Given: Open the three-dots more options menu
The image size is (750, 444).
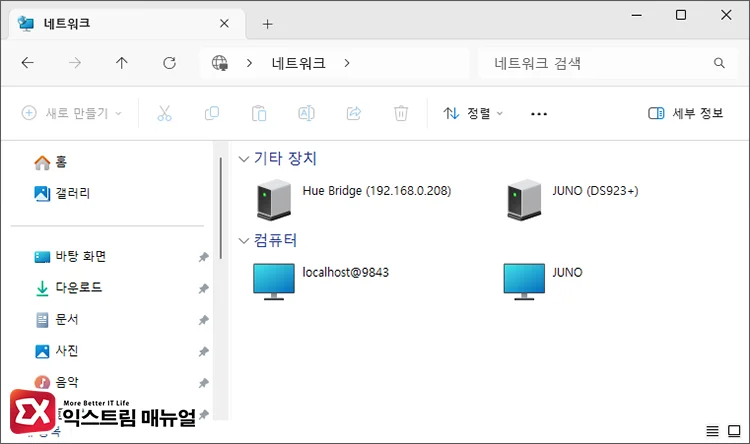Looking at the screenshot, I should click(x=539, y=114).
